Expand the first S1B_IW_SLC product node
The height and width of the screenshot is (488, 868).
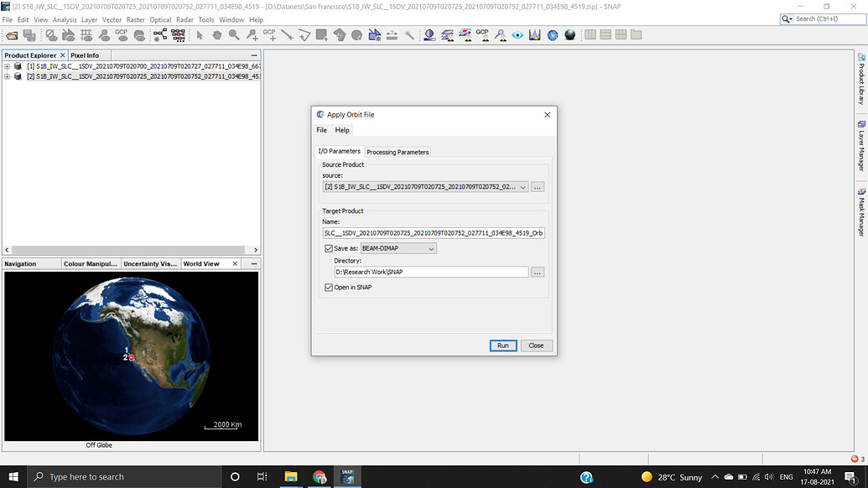tap(7, 65)
